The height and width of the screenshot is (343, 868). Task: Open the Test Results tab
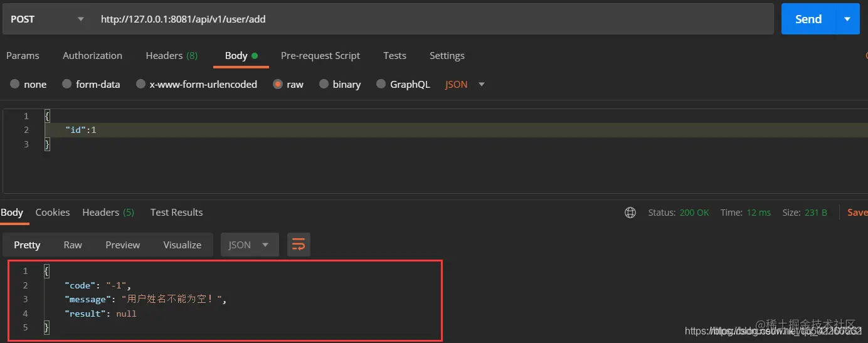tap(176, 212)
